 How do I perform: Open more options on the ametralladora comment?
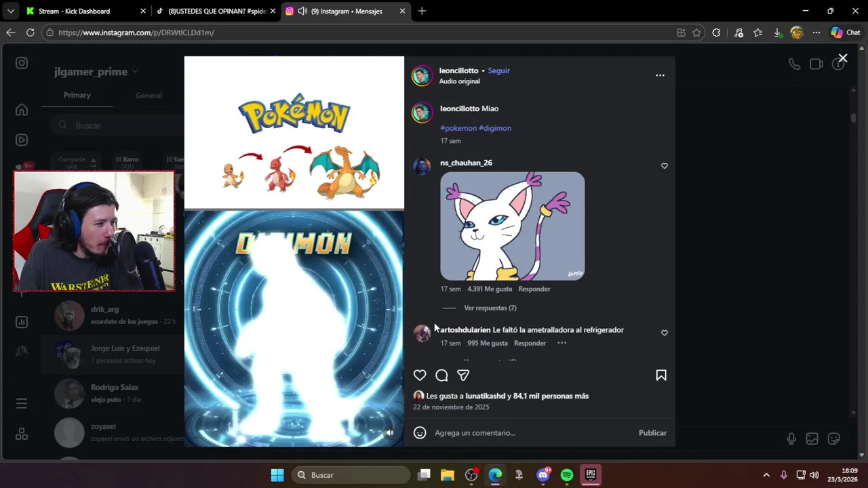pyautogui.click(x=561, y=343)
